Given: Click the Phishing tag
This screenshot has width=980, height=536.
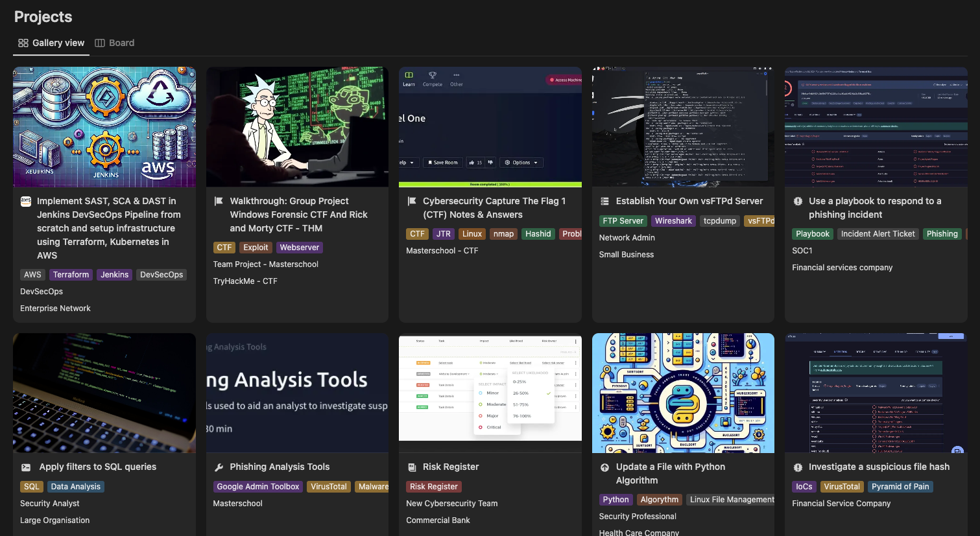Looking at the screenshot, I should click(942, 234).
